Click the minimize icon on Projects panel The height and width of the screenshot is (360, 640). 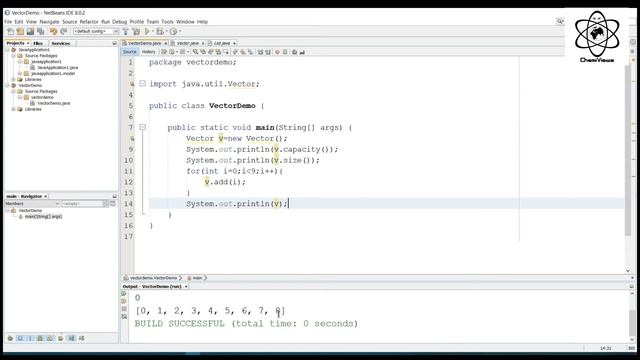[114, 43]
